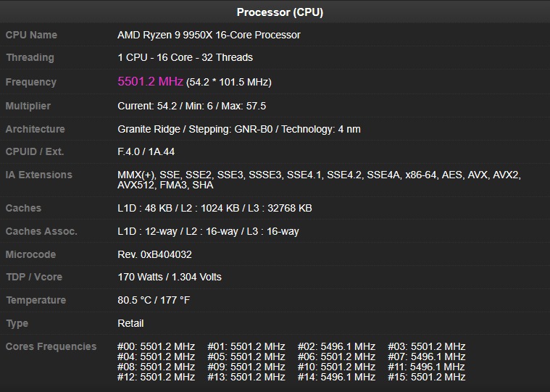Select the TDP / Vcore label
The image size is (550, 392).
pyautogui.click(x=34, y=277)
